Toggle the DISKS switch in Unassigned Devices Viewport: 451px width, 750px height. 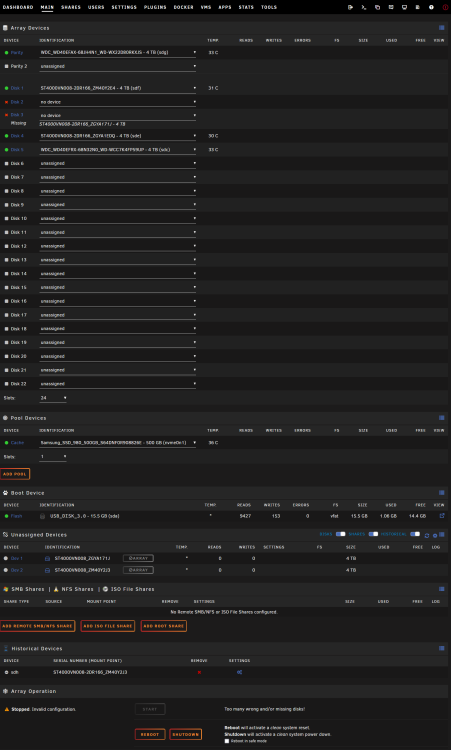pos(340,534)
